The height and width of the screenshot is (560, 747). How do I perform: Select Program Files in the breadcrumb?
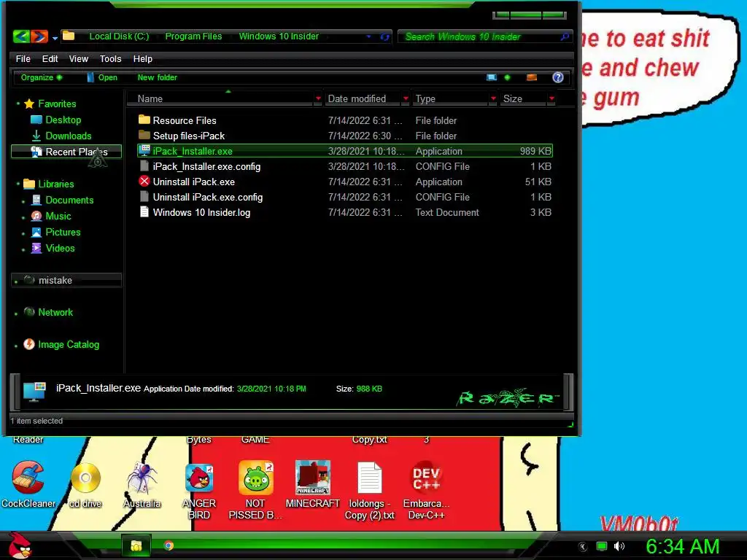coord(193,36)
